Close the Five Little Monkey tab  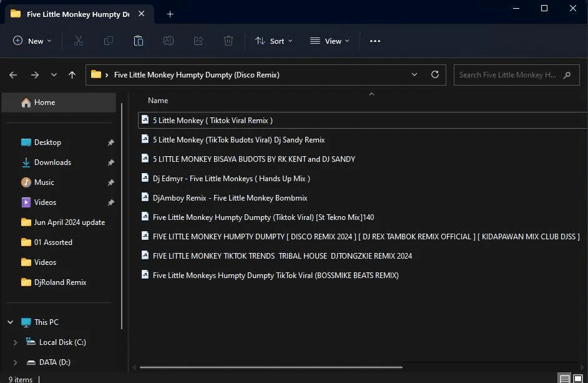click(141, 14)
